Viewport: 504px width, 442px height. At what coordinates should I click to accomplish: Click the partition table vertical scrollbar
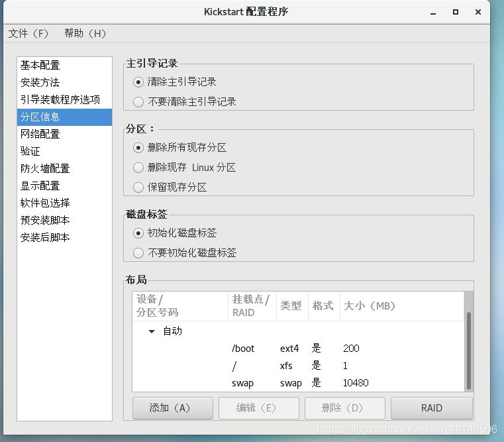(469, 351)
